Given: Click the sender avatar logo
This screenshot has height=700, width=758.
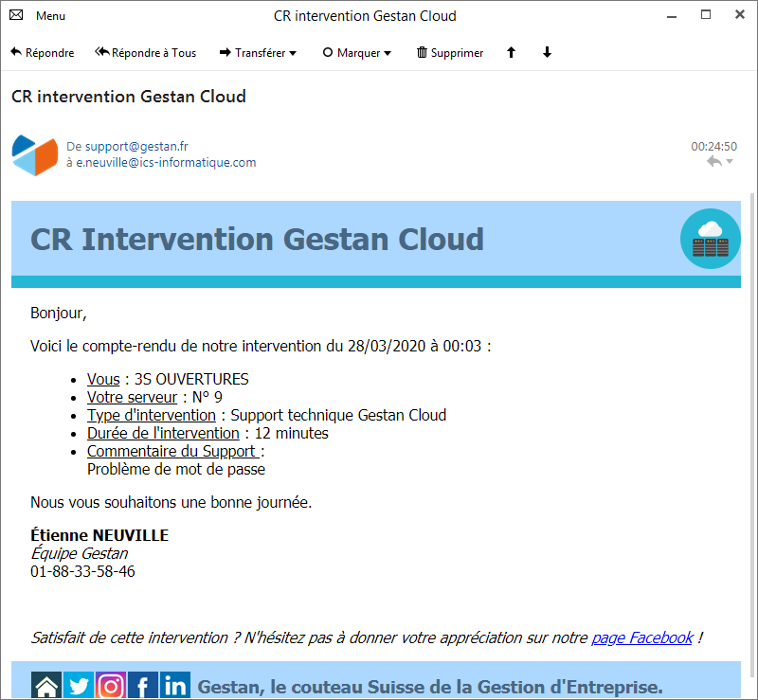Looking at the screenshot, I should tap(36, 155).
